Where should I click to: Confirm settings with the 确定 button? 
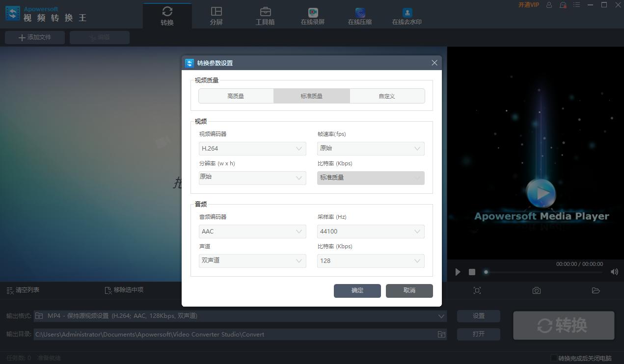[x=357, y=290]
